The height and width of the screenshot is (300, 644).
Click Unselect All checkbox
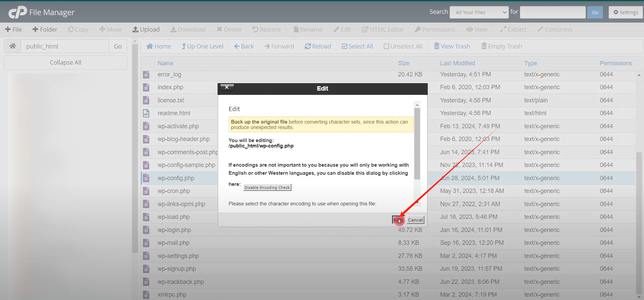(386, 46)
